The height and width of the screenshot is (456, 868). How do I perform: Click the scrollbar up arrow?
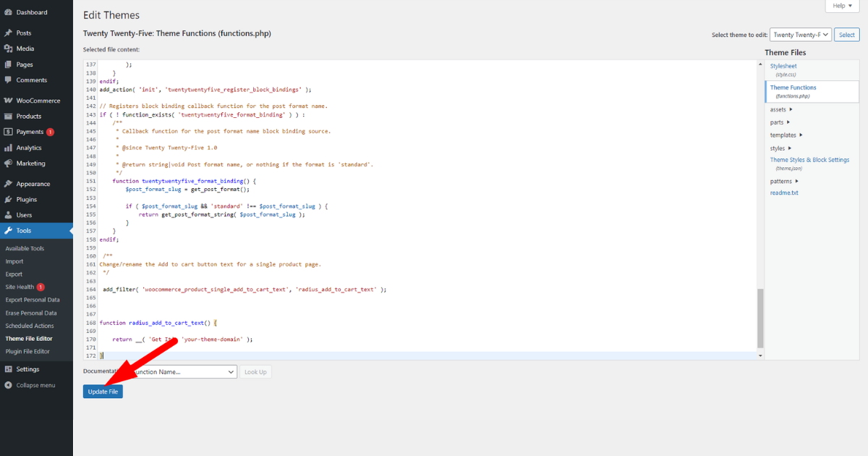760,64
